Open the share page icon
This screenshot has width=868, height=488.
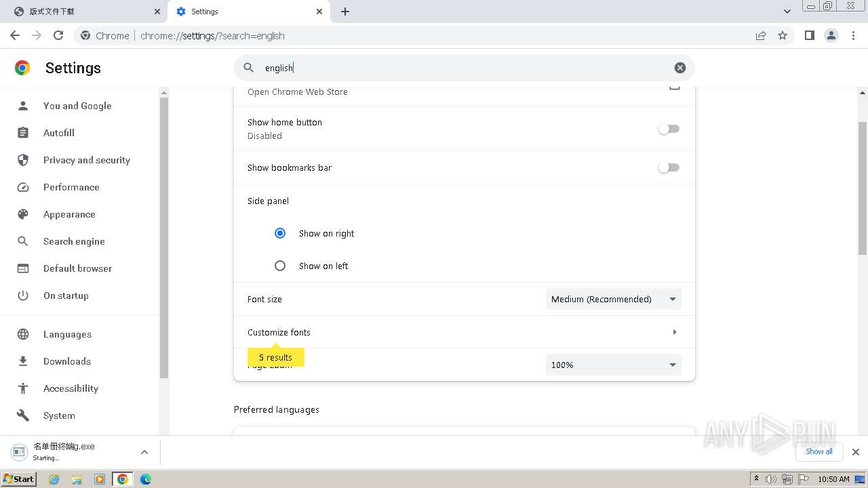(761, 35)
